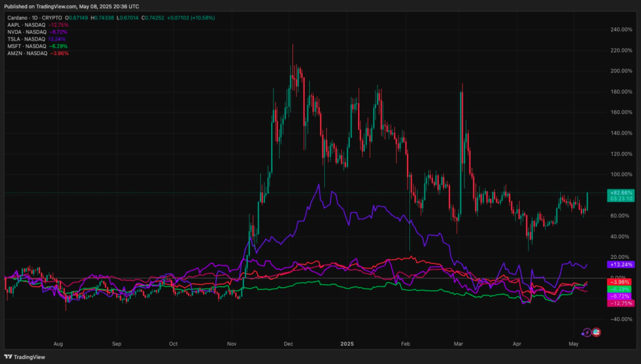Select the MSFT NASDAQ legend row
641x364 pixels.
tap(37, 46)
